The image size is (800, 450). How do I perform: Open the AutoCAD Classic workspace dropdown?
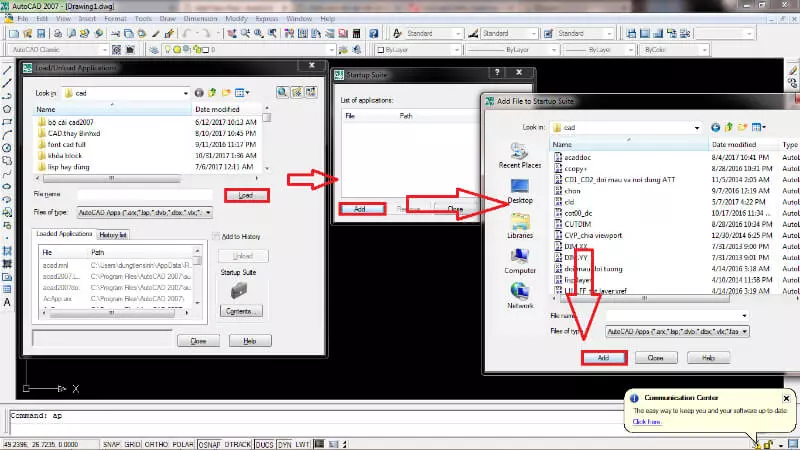105,50
